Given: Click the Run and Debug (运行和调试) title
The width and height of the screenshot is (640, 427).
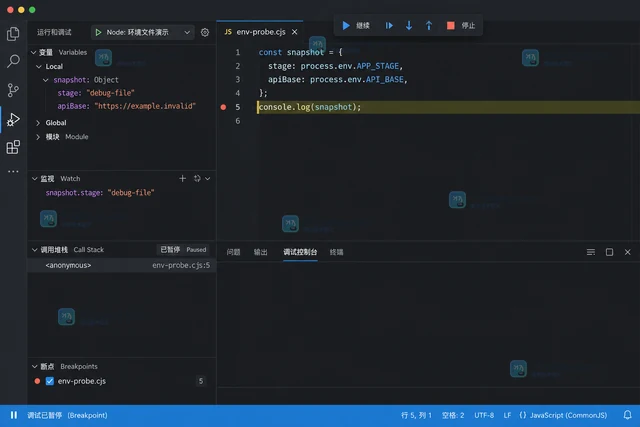Looking at the screenshot, I should point(54,32).
